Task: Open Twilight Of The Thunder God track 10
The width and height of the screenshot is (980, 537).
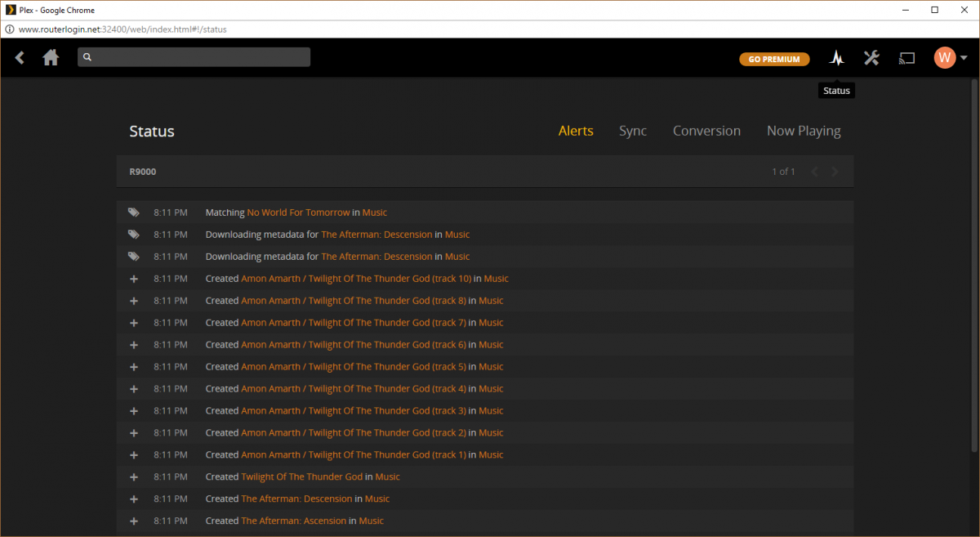Action: 356,279
